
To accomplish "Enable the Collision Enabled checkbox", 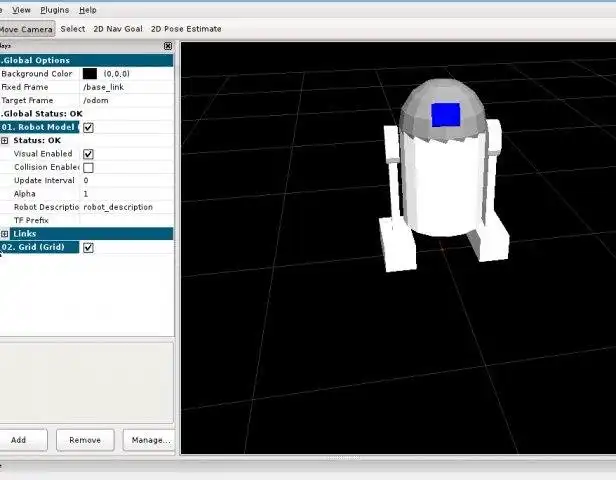I will coord(88,168).
